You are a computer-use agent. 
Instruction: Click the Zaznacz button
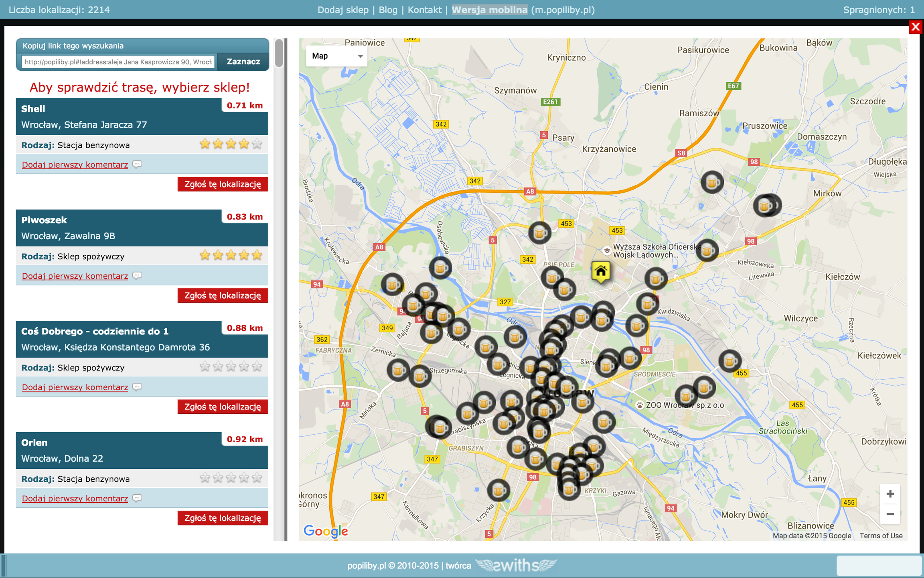click(243, 61)
